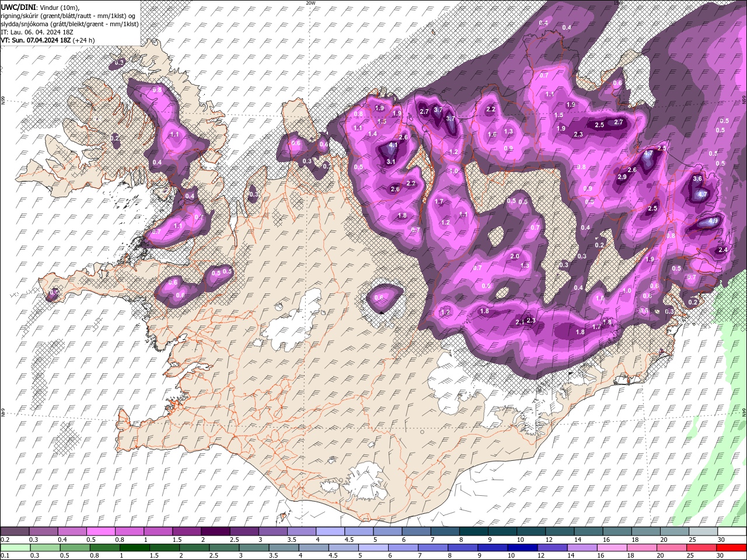Pick the lavender swatch between 4 and 4.5 on the purple scale
747x560 pixels.
329,531
